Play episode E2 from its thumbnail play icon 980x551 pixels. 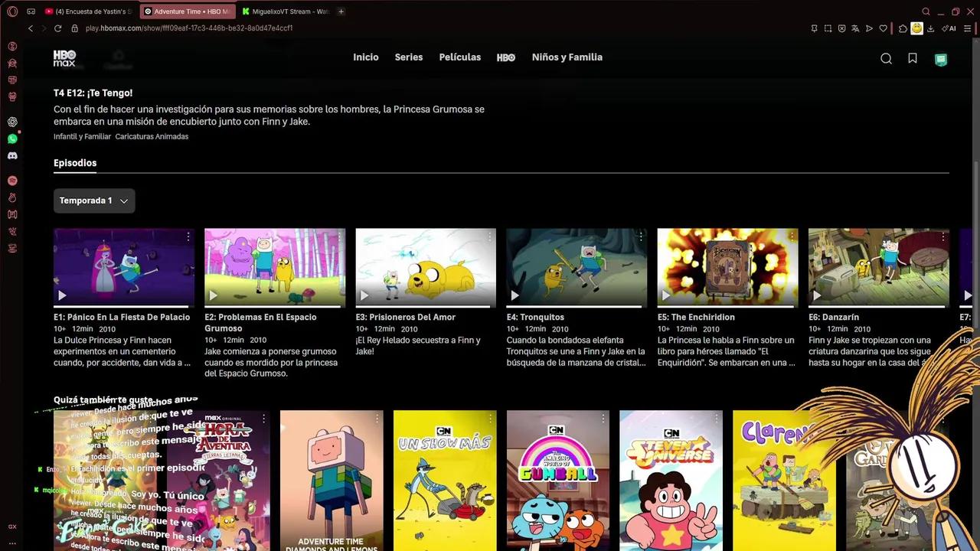[213, 295]
